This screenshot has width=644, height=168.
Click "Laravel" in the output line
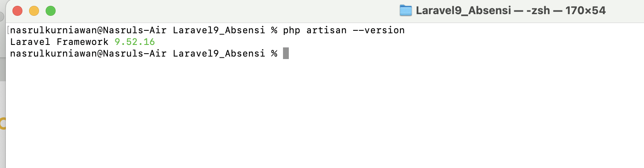click(31, 42)
